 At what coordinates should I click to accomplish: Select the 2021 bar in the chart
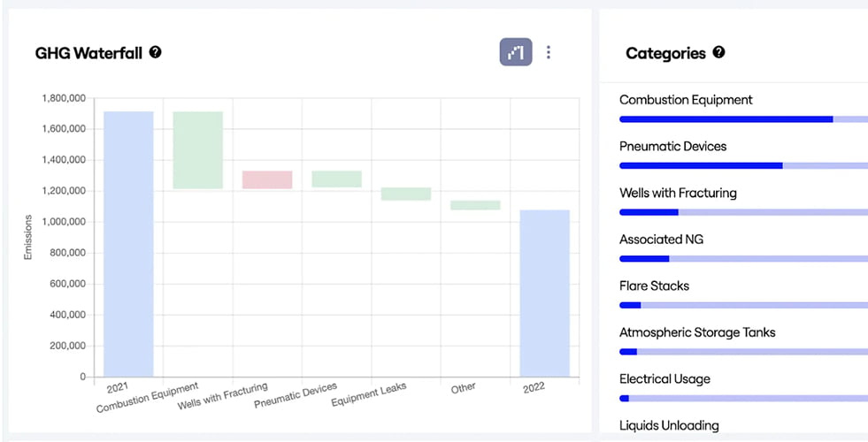(128, 244)
